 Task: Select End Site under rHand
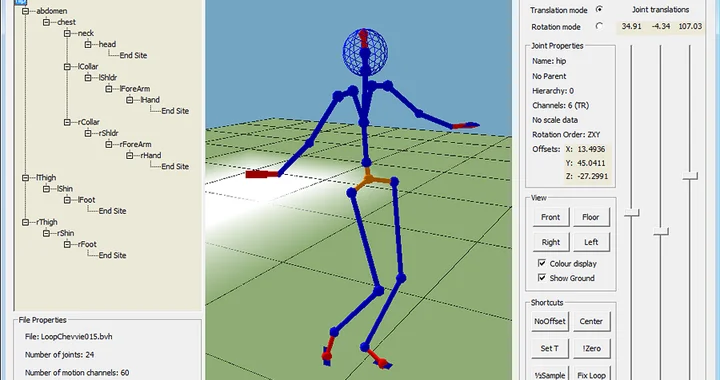tap(175, 166)
